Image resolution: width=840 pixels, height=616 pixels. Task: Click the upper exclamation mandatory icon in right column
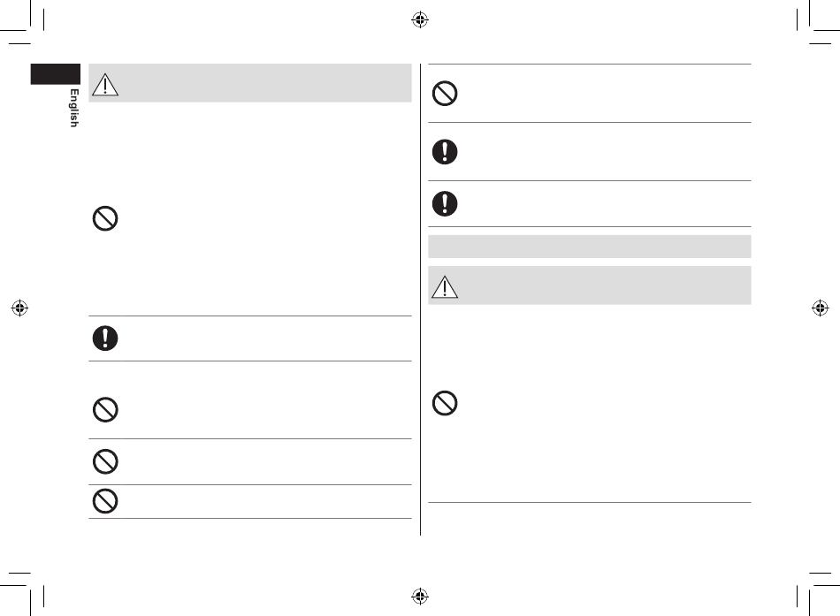tap(445, 152)
